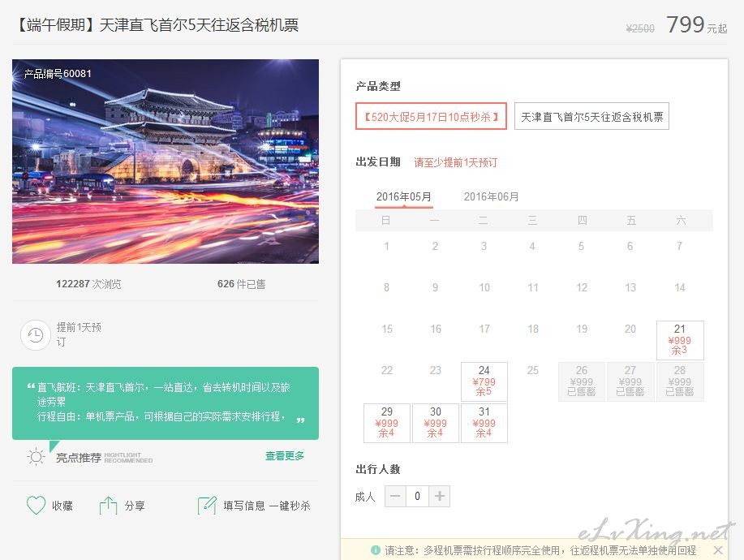The image size is (744, 560).
Task: Click 提前1天预订 text
Action: pos(79,334)
